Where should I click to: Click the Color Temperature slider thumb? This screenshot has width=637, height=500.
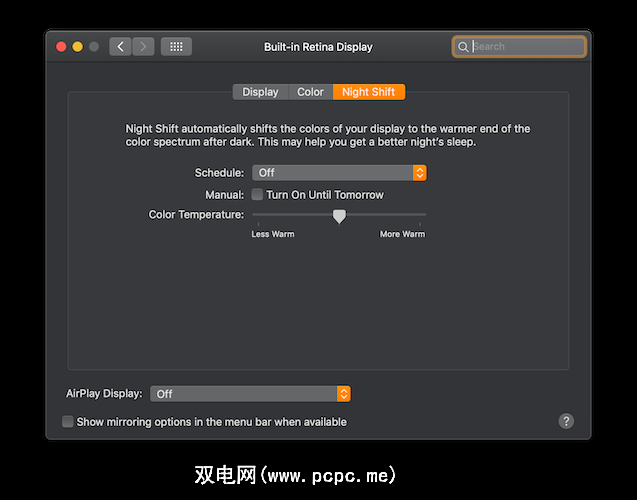coord(339,216)
